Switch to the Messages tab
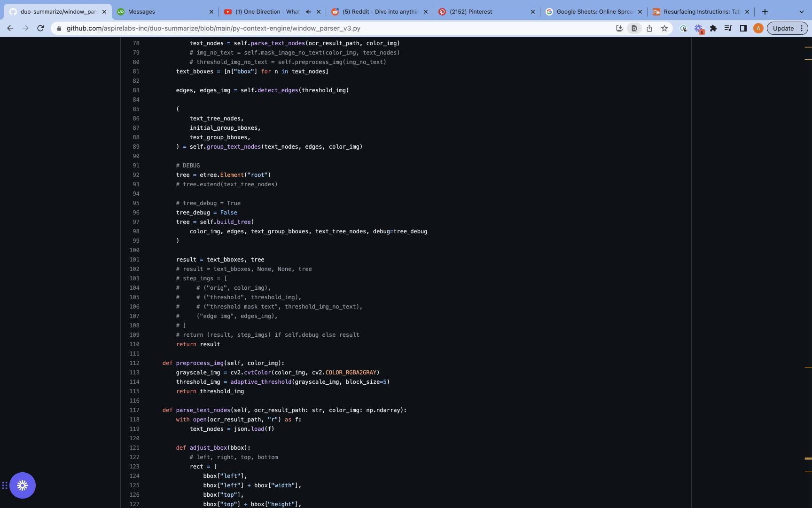The width and height of the screenshot is (812, 508). 165,12
